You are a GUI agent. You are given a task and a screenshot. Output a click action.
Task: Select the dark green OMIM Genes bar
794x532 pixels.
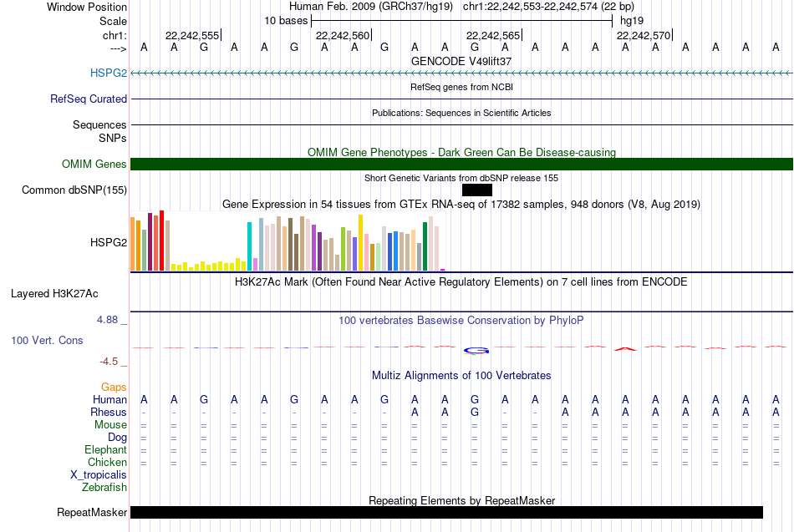461,165
